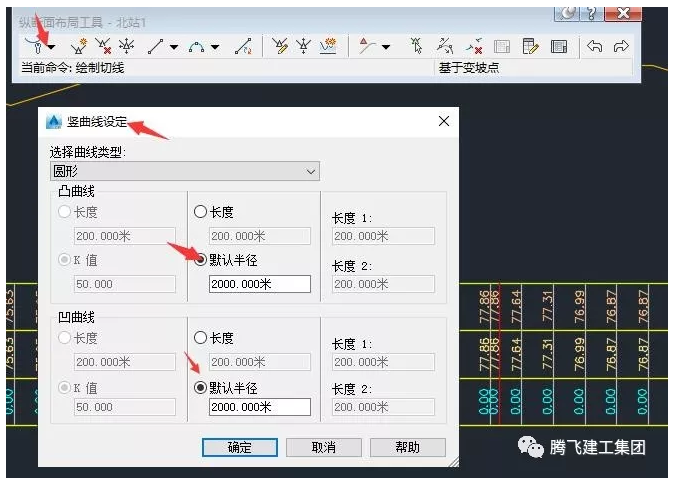
Task: Select the draw tangents with curves tool
Action: coord(35,46)
